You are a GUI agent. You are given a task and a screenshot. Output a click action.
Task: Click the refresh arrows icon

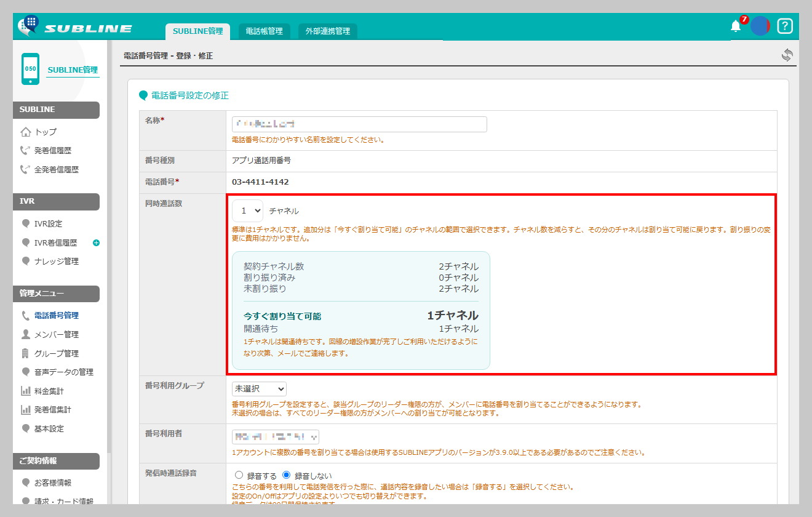click(787, 55)
